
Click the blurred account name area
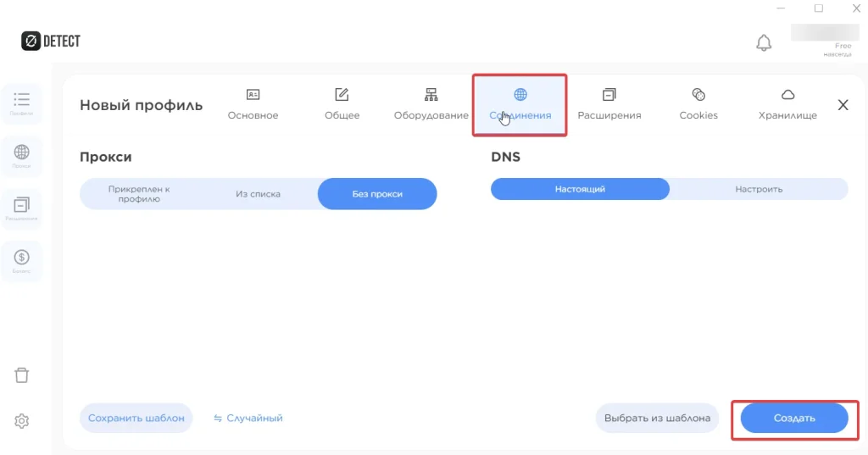click(x=825, y=32)
